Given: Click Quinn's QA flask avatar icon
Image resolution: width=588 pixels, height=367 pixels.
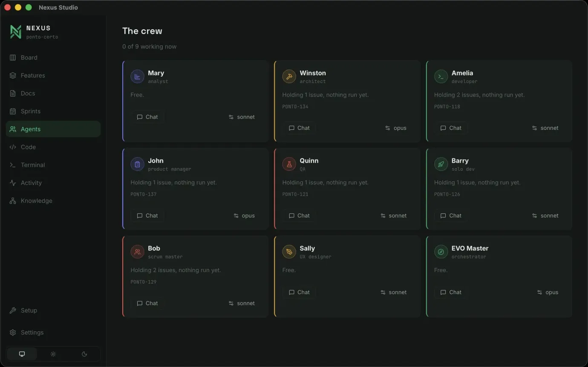Looking at the screenshot, I should (x=289, y=164).
